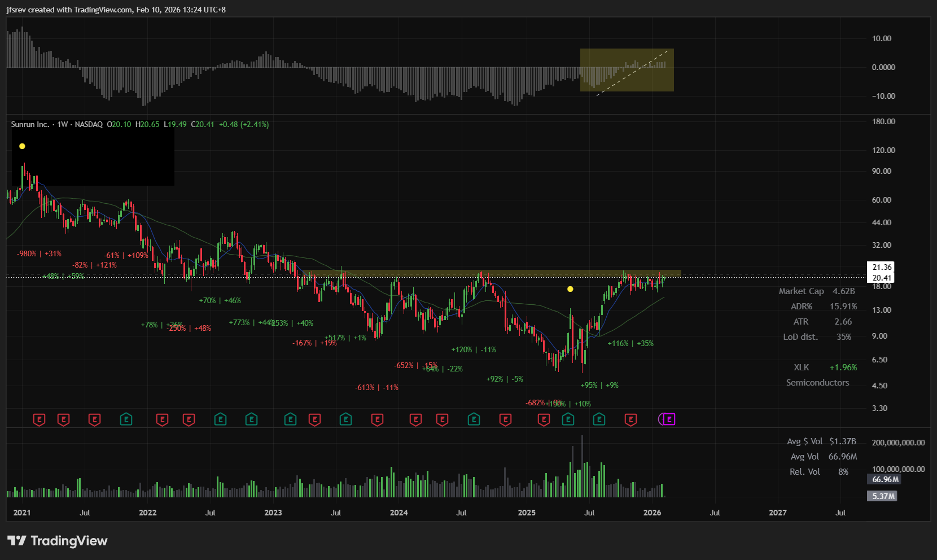Click the "+70% | +46%" earnings annotation
Viewport: 937px width, 560px height.
[220, 301]
